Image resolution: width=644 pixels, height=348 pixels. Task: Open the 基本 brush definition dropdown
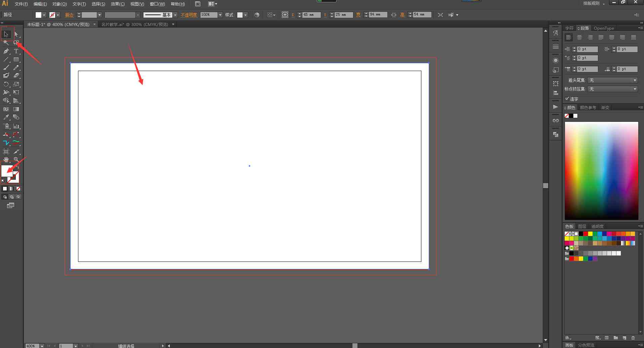[175, 15]
